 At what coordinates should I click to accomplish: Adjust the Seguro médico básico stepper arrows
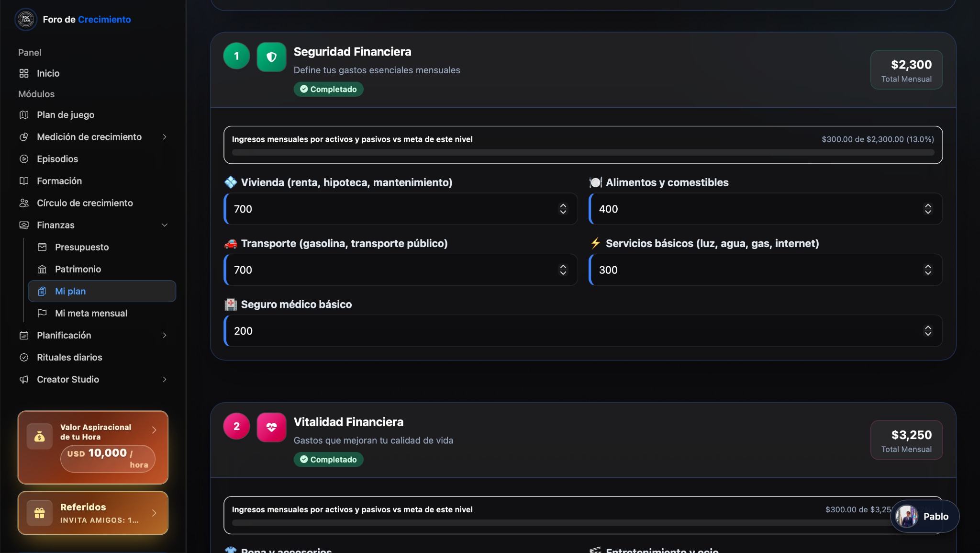click(928, 331)
